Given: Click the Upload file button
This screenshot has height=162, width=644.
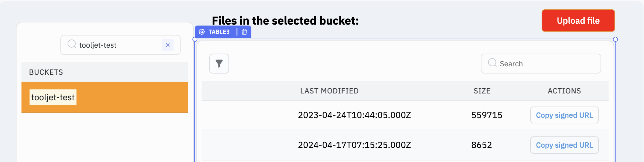Looking at the screenshot, I should (x=578, y=21).
